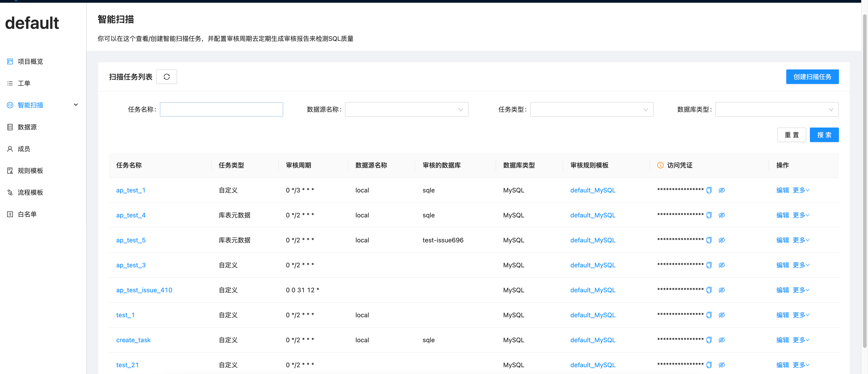Reveal the access credential for ap_test_1

pos(722,190)
